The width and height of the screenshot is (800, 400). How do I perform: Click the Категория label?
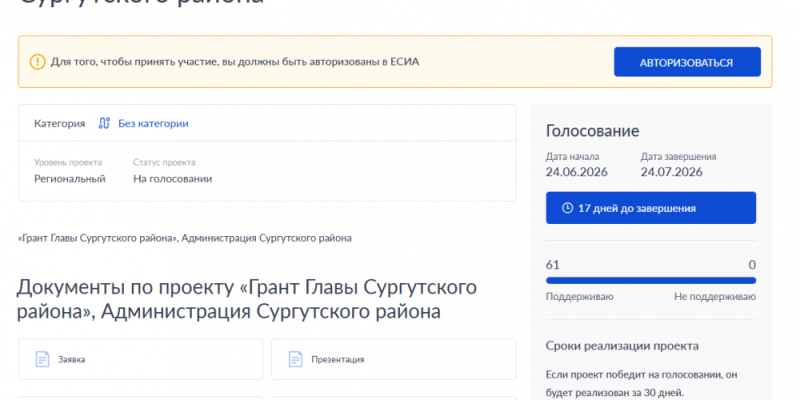point(59,123)
